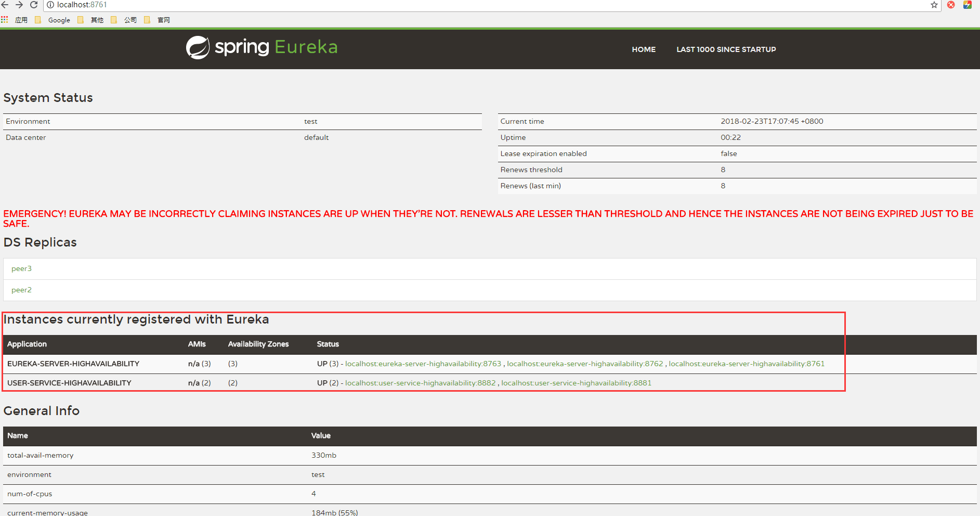Image resolution: width=980 pixels, height=516 pixels.
Task: Open user-service-highavailability:8881 instance link
Action: [576, 383]
